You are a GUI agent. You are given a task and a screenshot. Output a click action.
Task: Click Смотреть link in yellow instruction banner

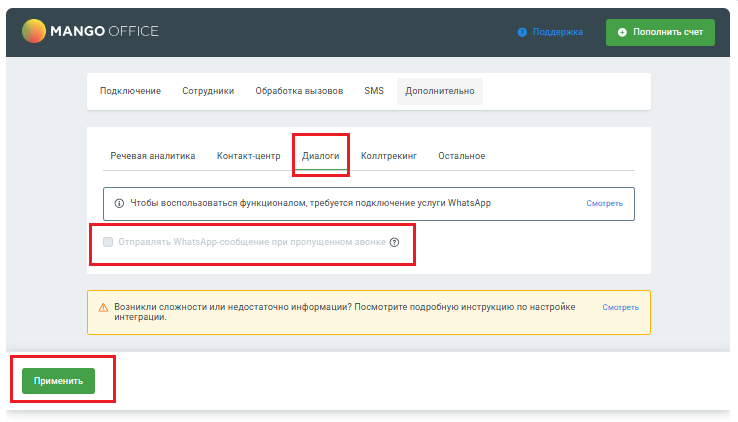pos(620,307)
